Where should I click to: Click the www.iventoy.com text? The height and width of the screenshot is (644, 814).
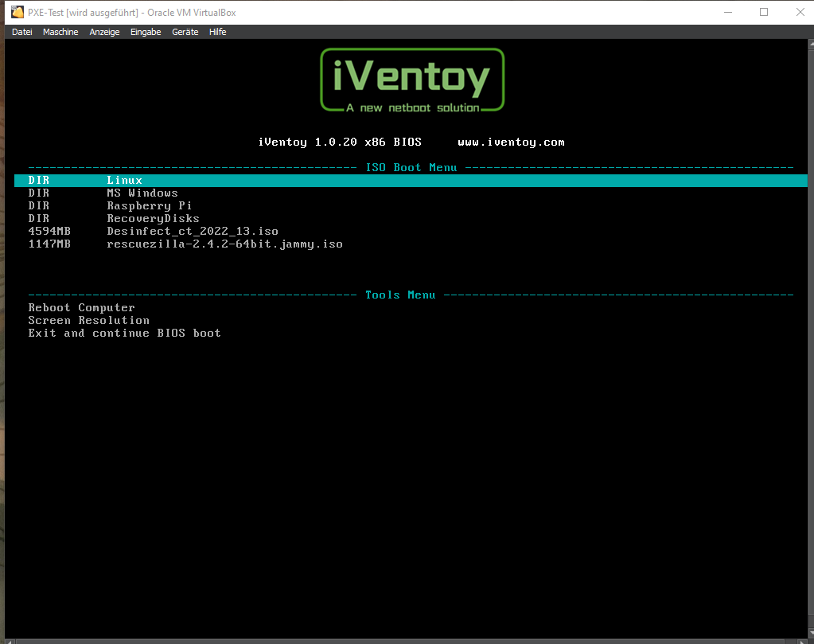(x=511, y=142)
